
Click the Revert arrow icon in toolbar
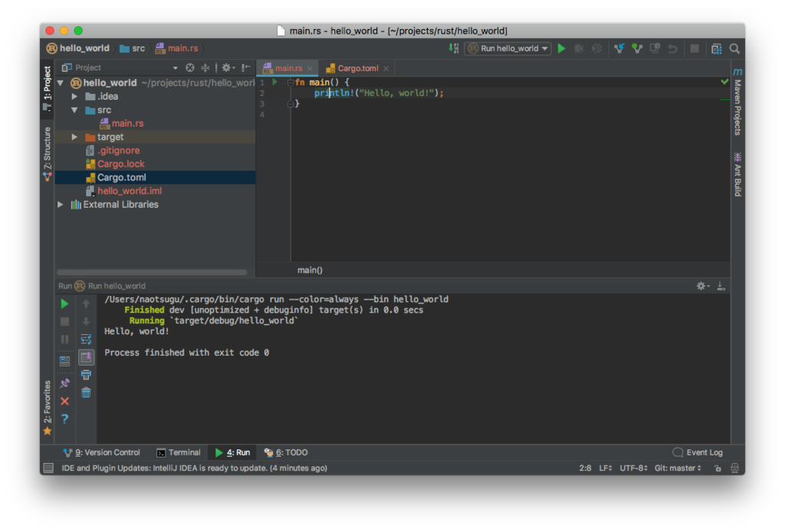tap(672, 48)
